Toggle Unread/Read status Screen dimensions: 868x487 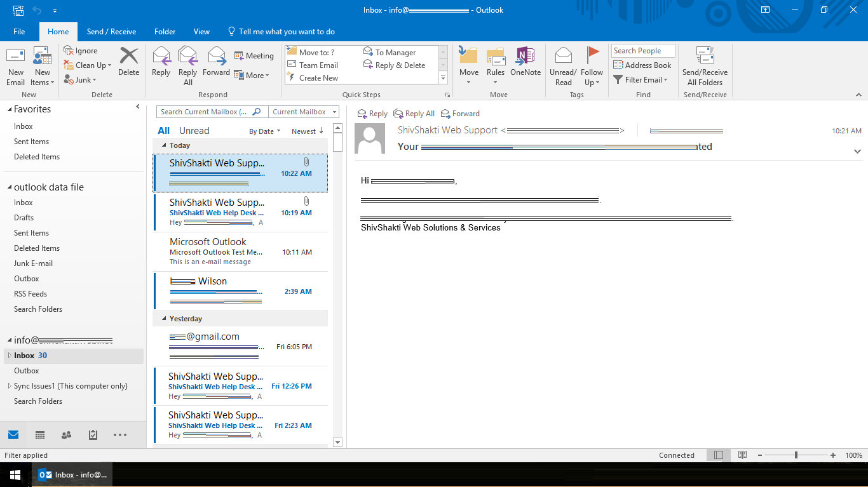click(x=563, y=66)
